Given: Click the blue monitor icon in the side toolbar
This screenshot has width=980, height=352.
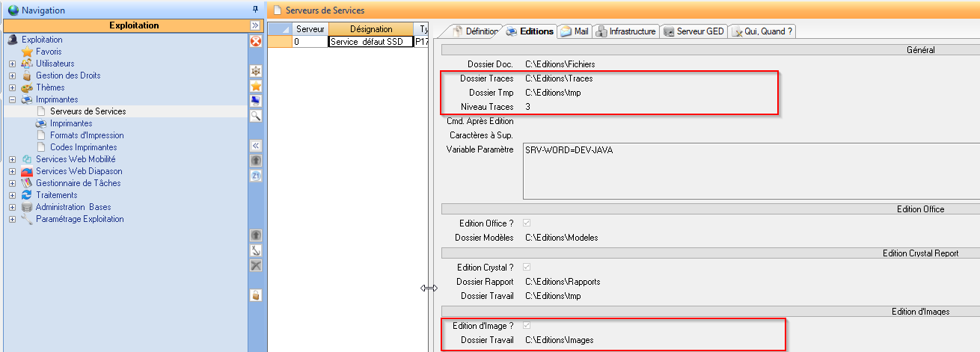Looking at the screenshot, I should [255, 100].
